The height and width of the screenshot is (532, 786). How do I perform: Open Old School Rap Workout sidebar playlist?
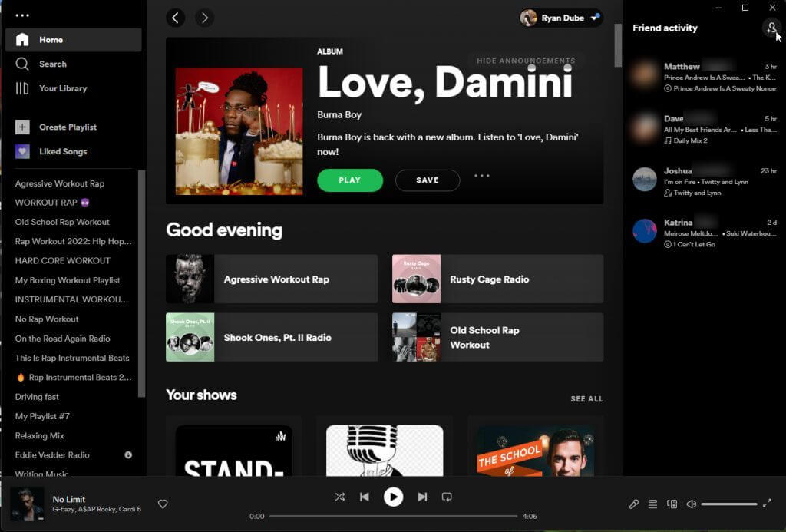tap(62, 222)
